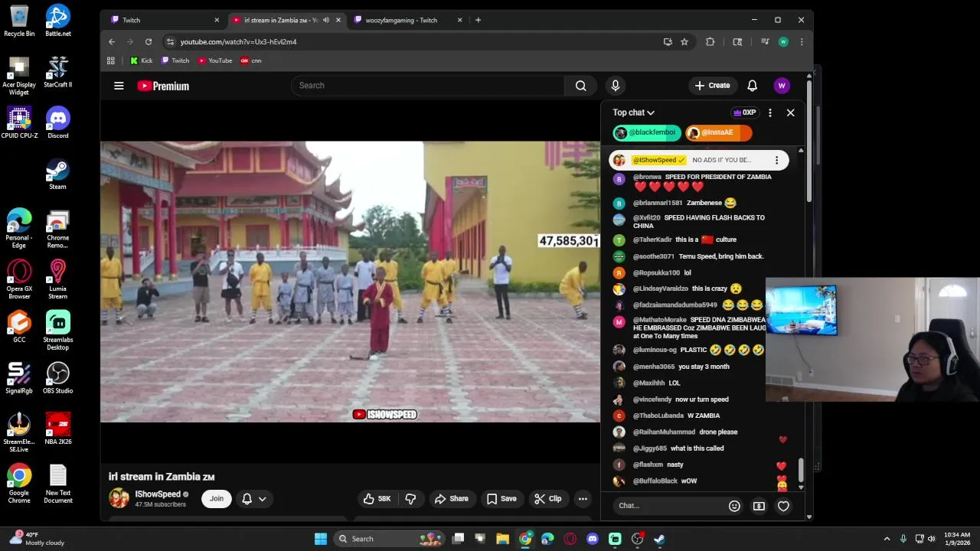The image size is (980, 551).
Task: Show hidden system tray icons chevron
Action: (x=887, y=539)
